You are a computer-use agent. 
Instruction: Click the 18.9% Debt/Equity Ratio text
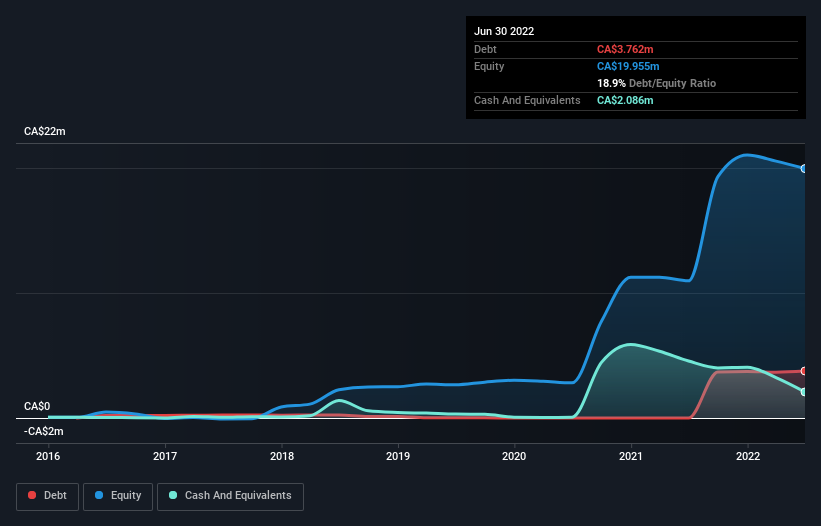pos(657,83)
